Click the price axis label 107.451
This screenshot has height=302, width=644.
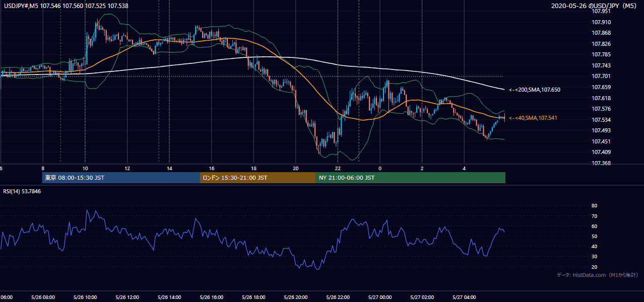click(602, 141)
